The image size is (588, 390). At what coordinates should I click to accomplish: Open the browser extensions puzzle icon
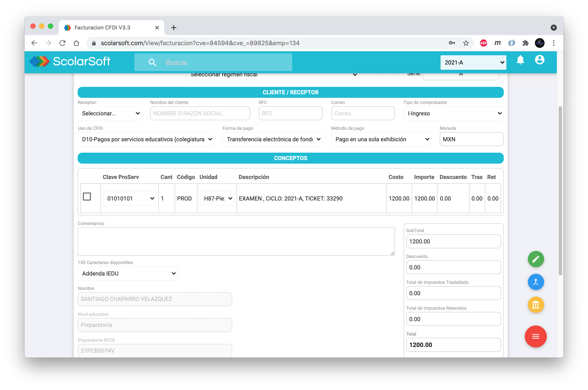[x=525, y=43]
